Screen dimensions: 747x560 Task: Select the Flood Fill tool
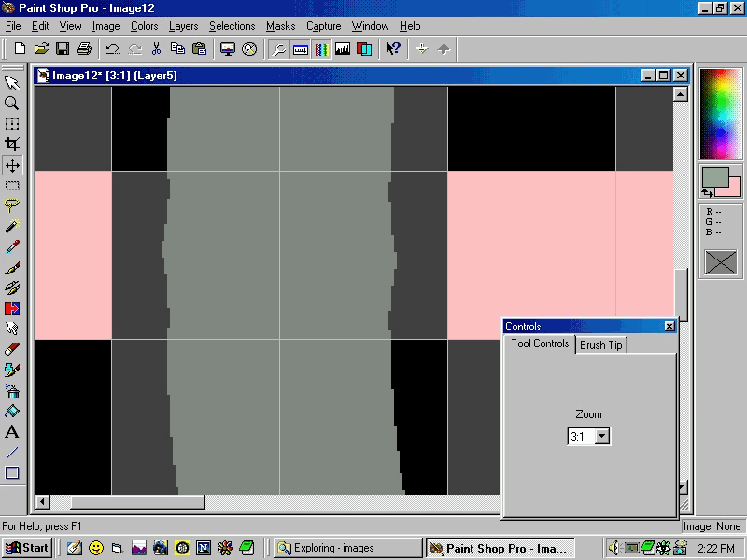tap(12, 412)
